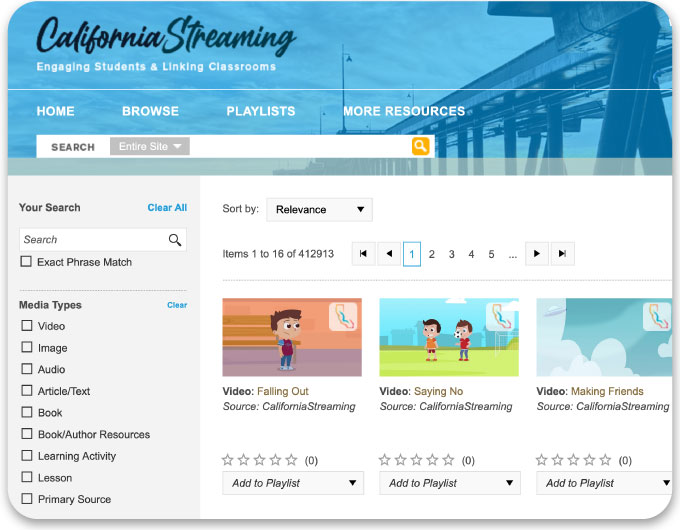Open the Making Friends video link
Image resolution: width=680 pixels, height=530 pixels.
[607, 392]
